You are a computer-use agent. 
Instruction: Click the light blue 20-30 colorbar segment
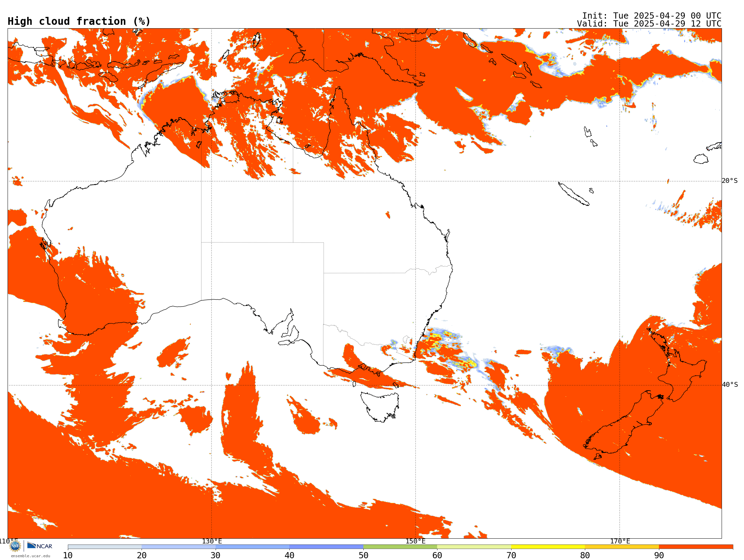coord(178,547)
